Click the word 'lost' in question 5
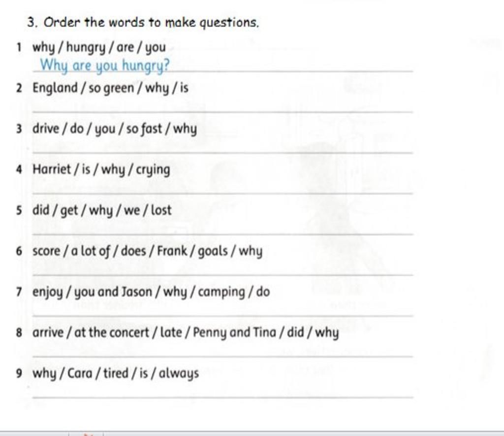Viewport: 504px width, 436px height. pyautogui.click(x=161, y=210)
